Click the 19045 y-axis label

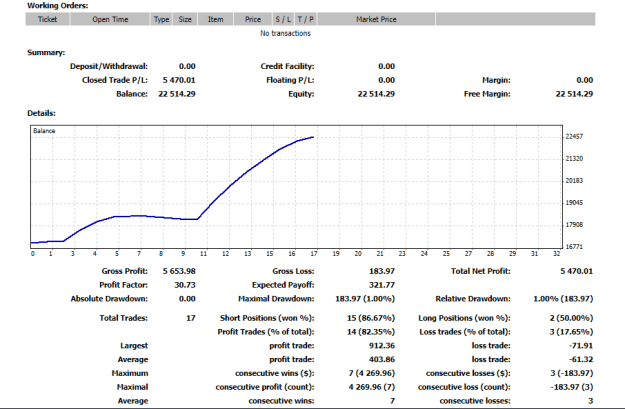pyautogui.click(x=574, y=203)
